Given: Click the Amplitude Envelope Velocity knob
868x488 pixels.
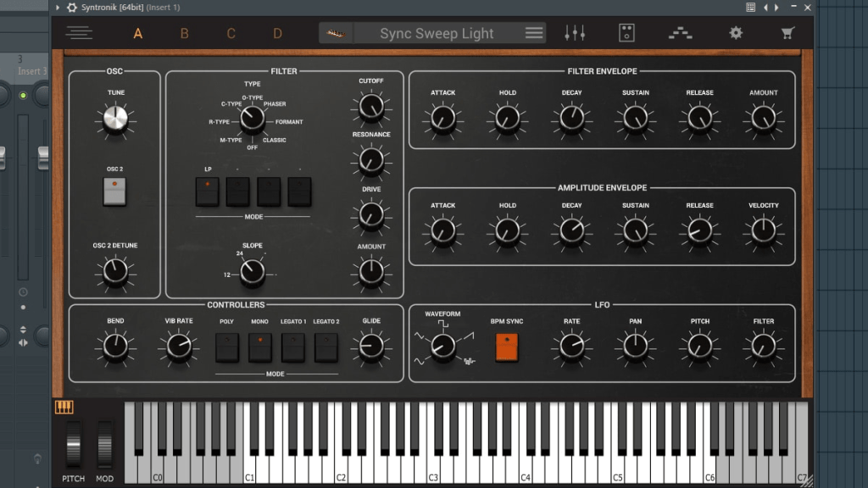Looking at the screenshot, I should 764,231.
